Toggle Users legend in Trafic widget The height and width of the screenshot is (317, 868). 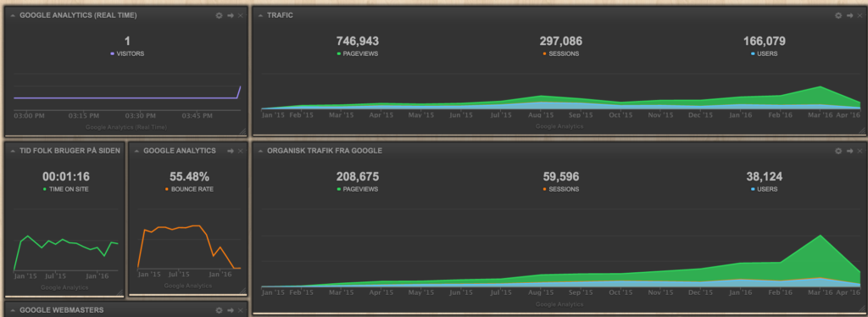pos(764,53)
